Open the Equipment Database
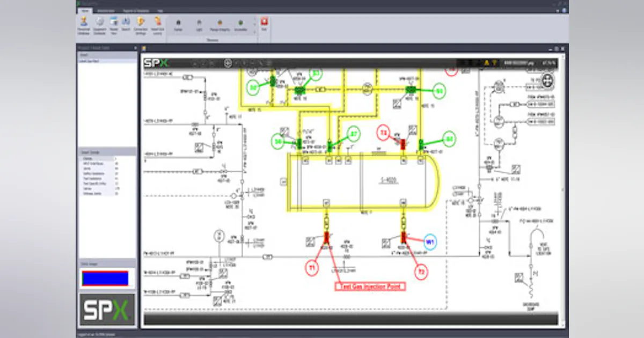Image resolution: width=644 pixels, height=338 pixels. (99, 26)
